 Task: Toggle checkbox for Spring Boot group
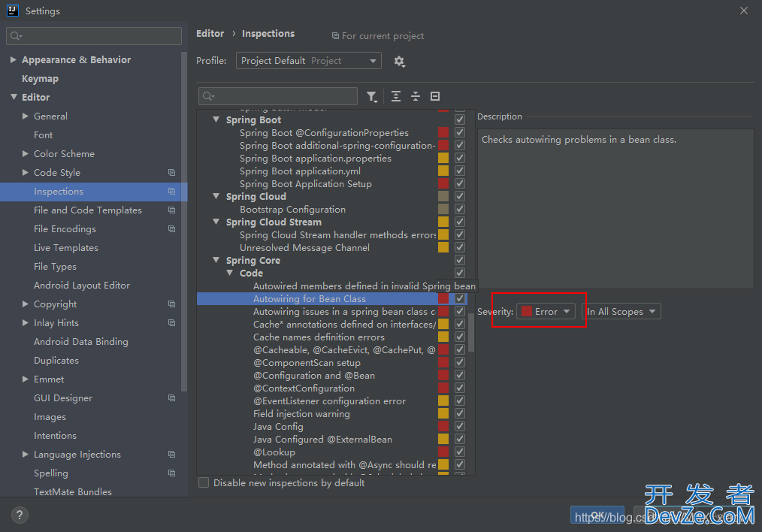pyautogui.click(x=460, y=119)
